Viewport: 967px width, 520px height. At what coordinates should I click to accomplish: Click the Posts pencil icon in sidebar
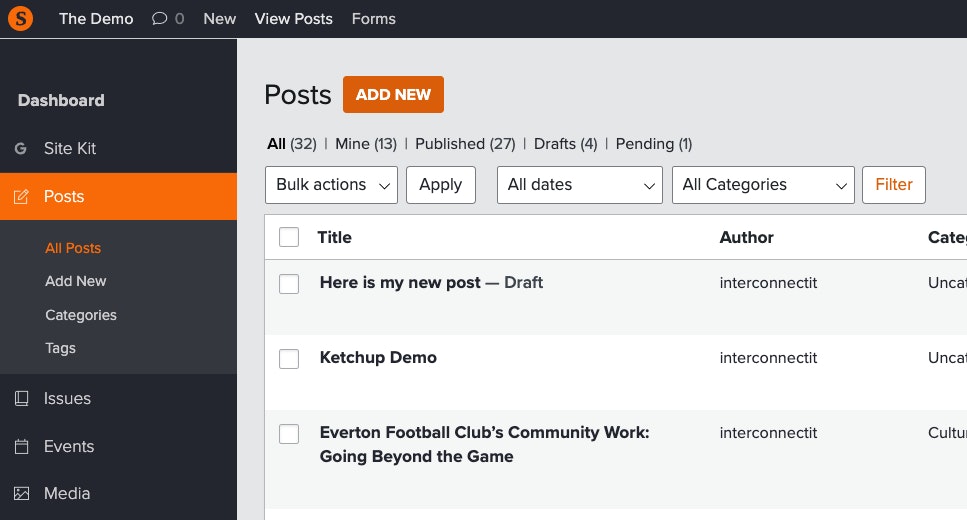pos(21,197)
